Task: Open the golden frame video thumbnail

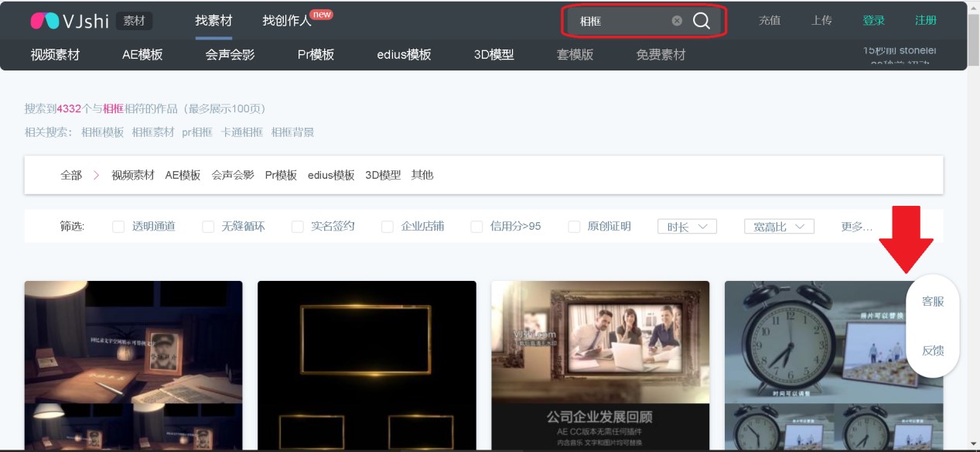Action: 366,364
